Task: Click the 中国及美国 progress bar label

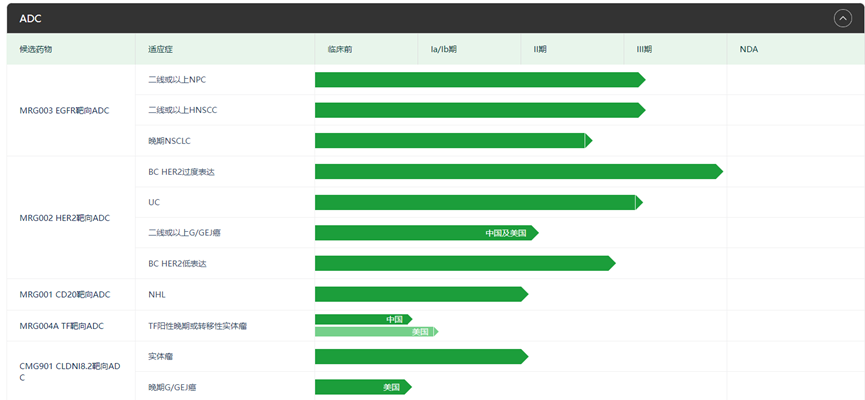Action: (506, 233)
